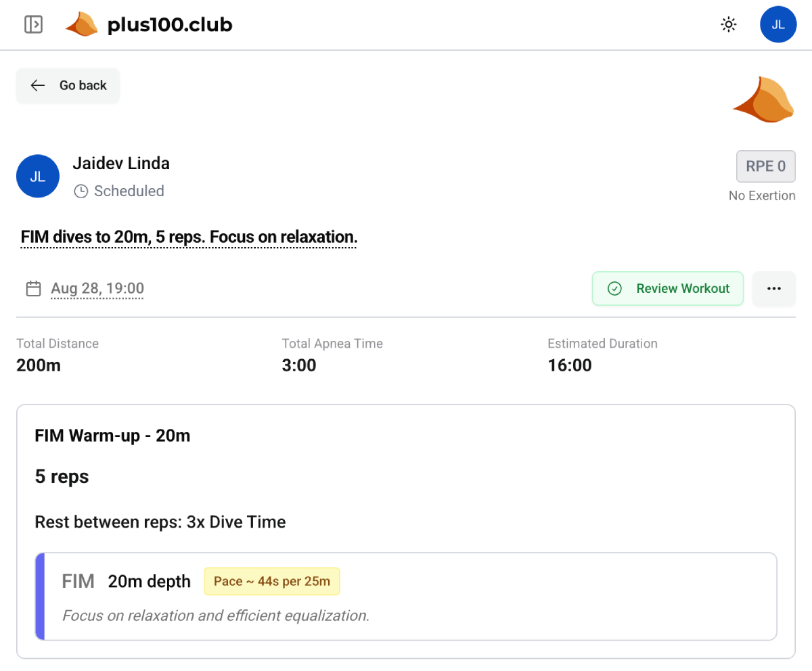
Task: Toggle the sidebar panel icon
Action: 33,24
